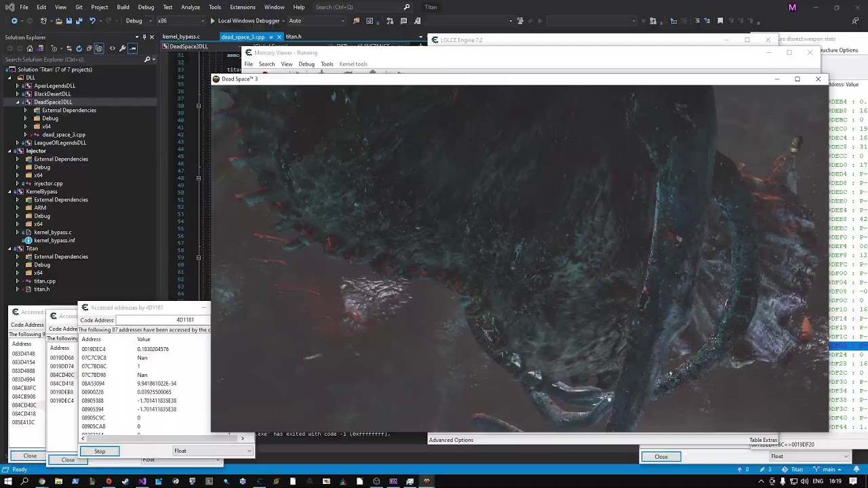Switch to titan.h tab
Screen dimensions: 868x488
pyautogui.click(x=294, y=37)
